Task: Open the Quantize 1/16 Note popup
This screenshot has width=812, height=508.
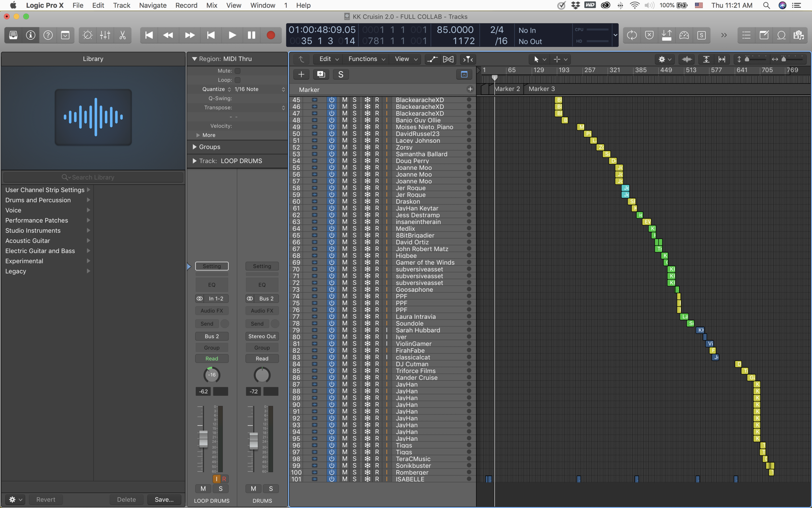Action: pyautogui.click(x=260, y=89)
